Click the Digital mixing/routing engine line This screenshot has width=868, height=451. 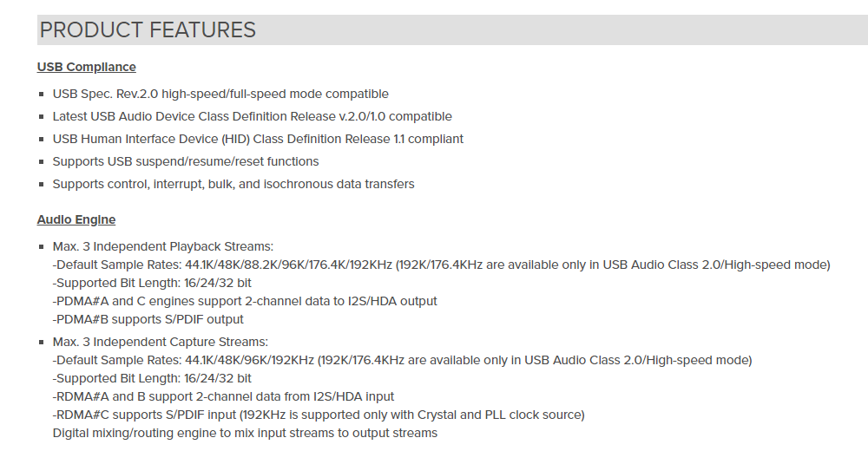click(x=245, y=434)
